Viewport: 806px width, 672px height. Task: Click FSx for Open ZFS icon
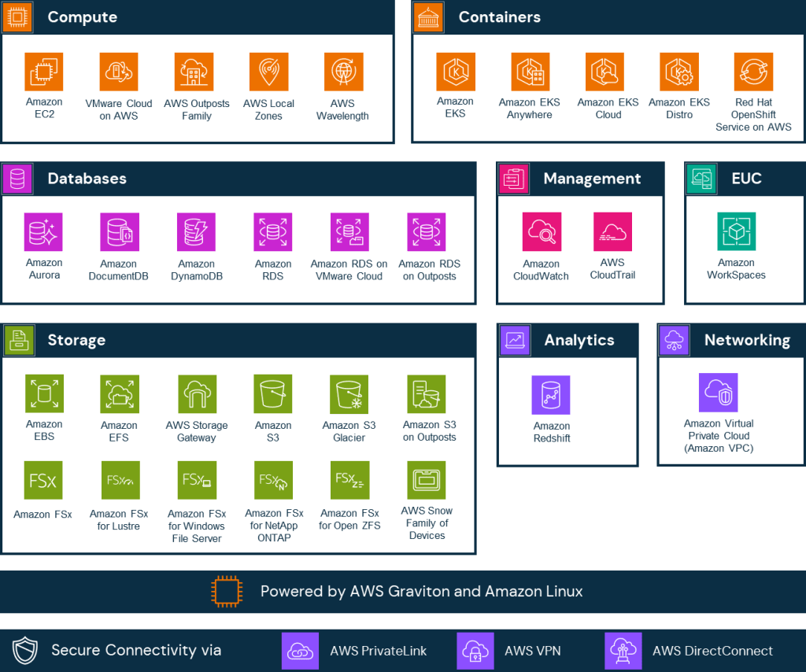pos(349,480)
